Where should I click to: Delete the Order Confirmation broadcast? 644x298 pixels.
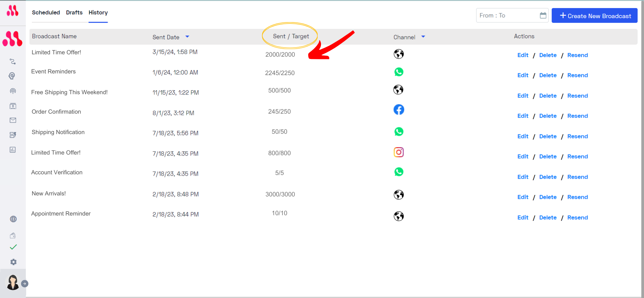click(548, 116)
